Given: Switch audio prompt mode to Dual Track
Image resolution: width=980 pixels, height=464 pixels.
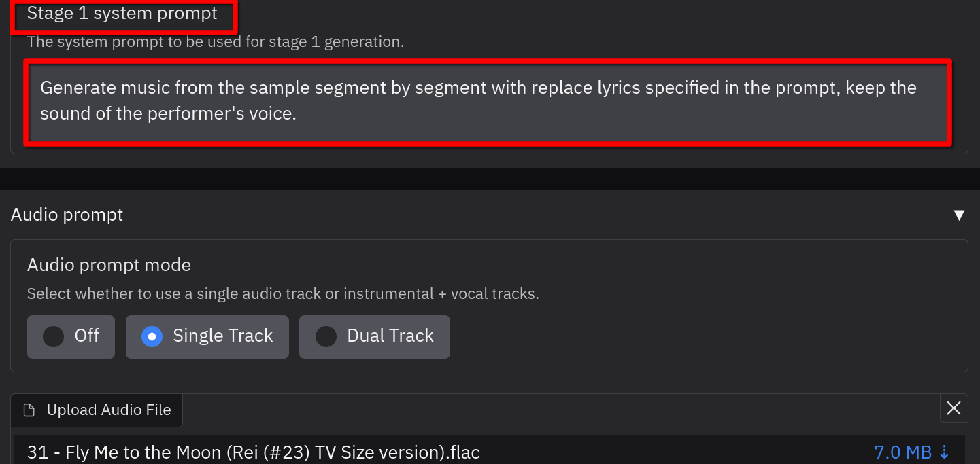Looking at the screenshot, I should (x=375, y=336).
